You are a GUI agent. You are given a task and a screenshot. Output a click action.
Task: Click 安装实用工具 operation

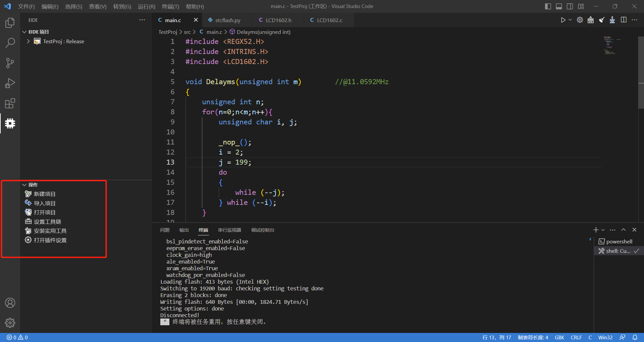tap(50, 231)
